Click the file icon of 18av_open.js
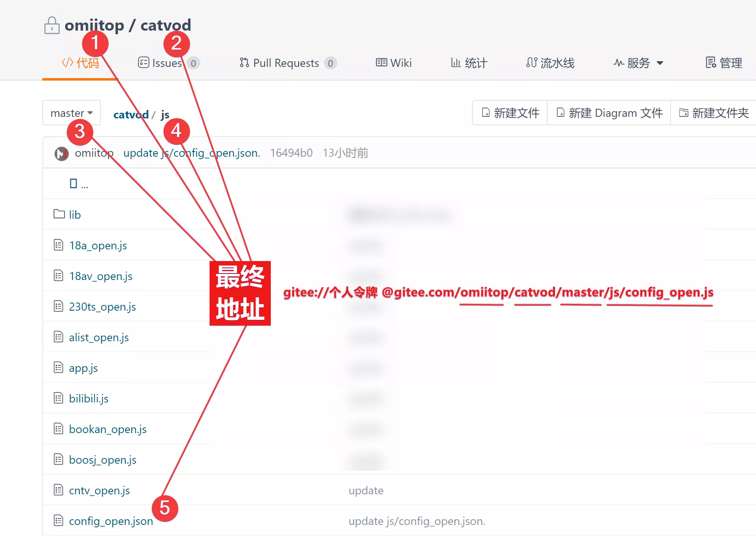The height and width of the screenshot is (537, 756). pos(58,276)
